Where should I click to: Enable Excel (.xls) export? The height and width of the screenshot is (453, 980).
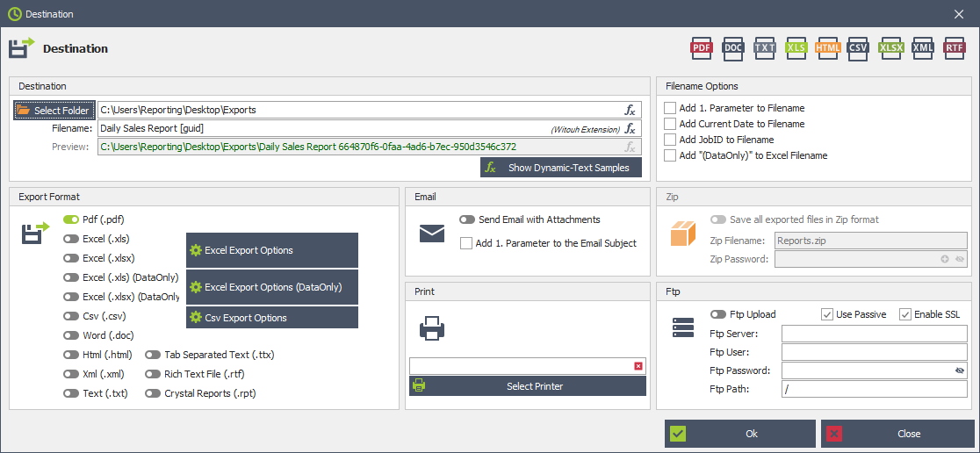click(71, 239)
